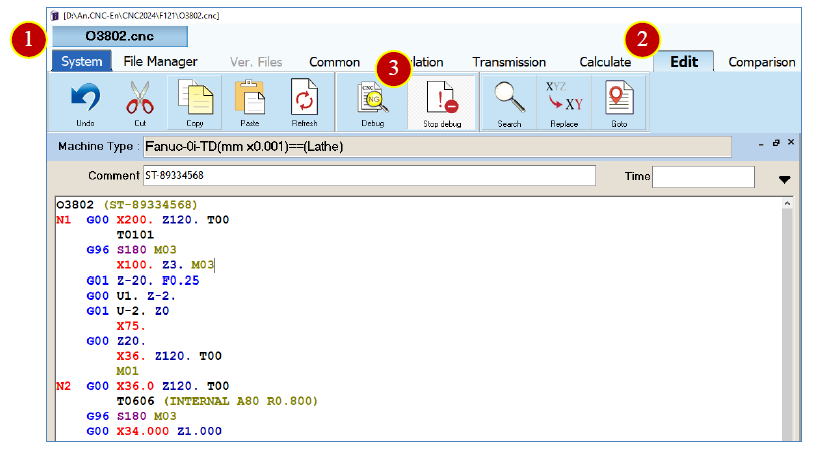Open the Search magnifier tool
Image resolution: width=839 pixels, height=471 pixels.
[x=509, y=97]
